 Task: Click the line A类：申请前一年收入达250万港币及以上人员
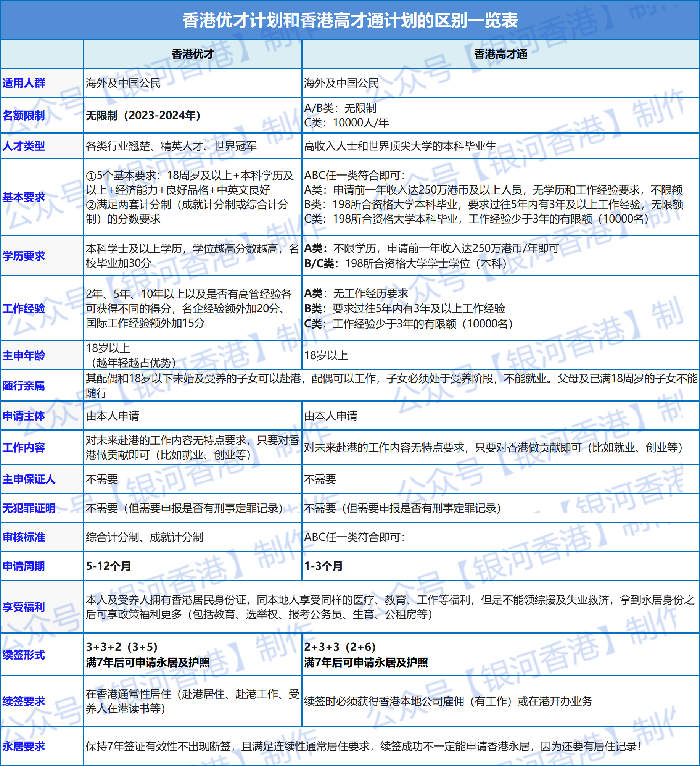tap(493, 190)
